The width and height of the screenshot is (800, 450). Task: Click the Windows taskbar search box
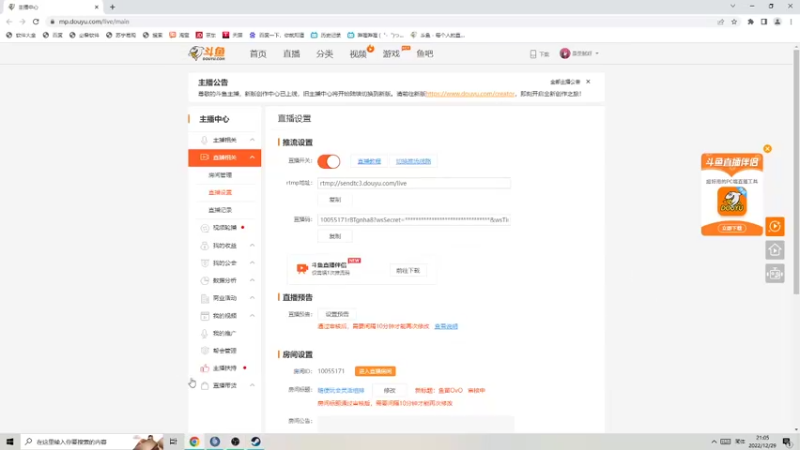point(92,442)
